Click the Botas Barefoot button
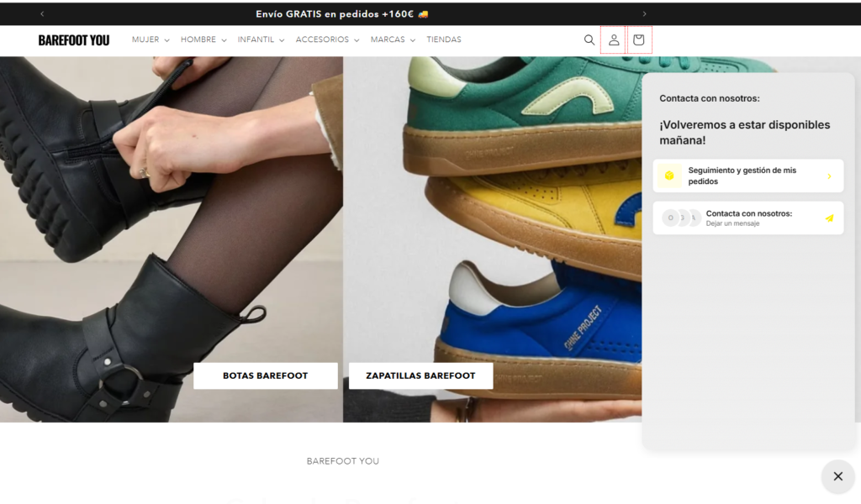 [x=265, y=375]
